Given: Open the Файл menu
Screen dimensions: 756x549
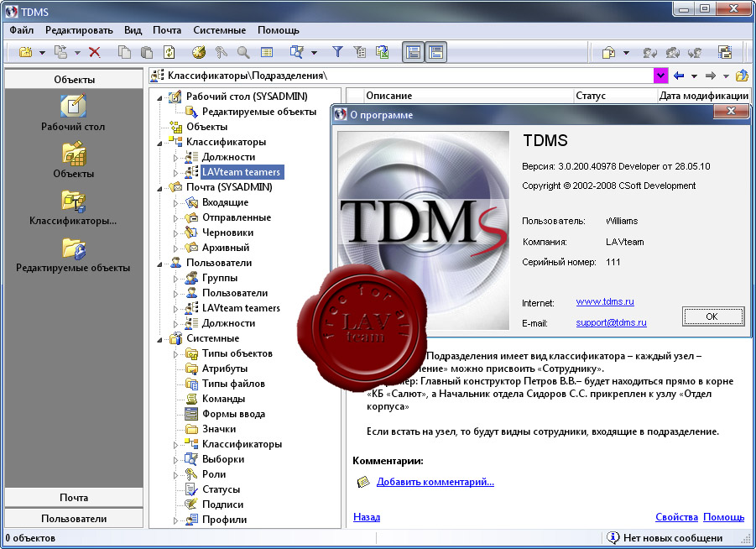Looking at the screenshot, I should pos(21,30).
